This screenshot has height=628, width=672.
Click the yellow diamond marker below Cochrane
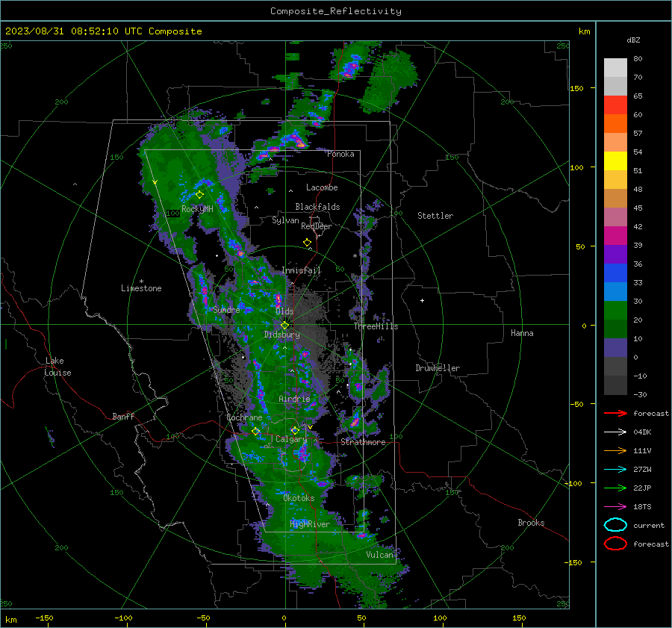point(255,431)
